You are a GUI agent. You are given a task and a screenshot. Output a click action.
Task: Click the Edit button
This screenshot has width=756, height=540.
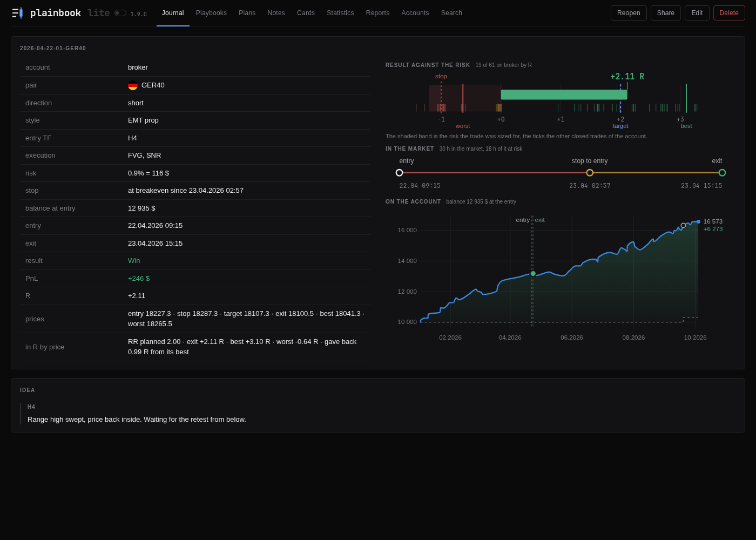tap(697, 13)
